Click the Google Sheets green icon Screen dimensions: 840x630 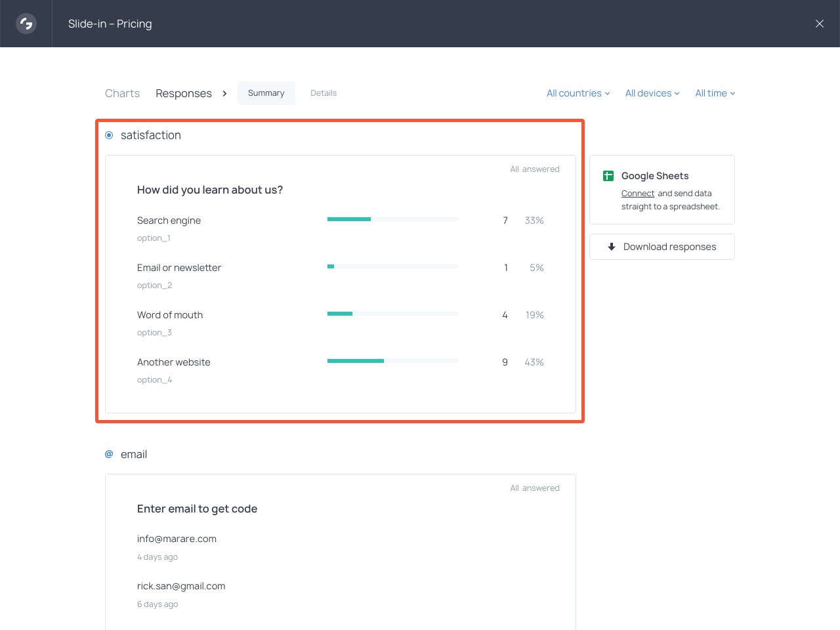pyautogui.click(x=608, y=176)
